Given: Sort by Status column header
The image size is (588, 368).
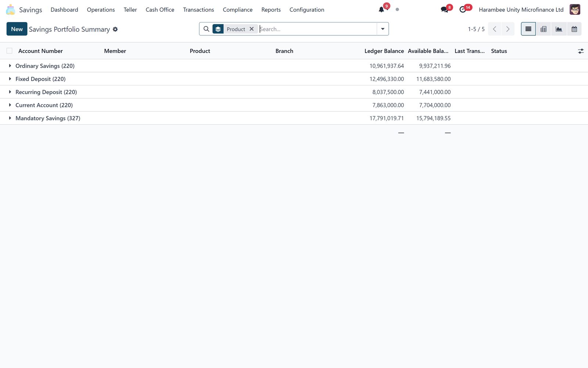Looking at the screenshot, I should (x=499, y=51).
